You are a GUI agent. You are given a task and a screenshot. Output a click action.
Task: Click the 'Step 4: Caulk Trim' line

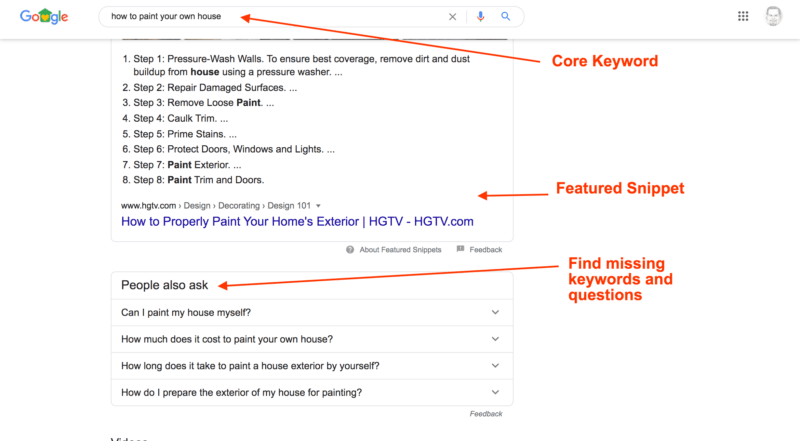pyautogui.click(x=175, y=118)
